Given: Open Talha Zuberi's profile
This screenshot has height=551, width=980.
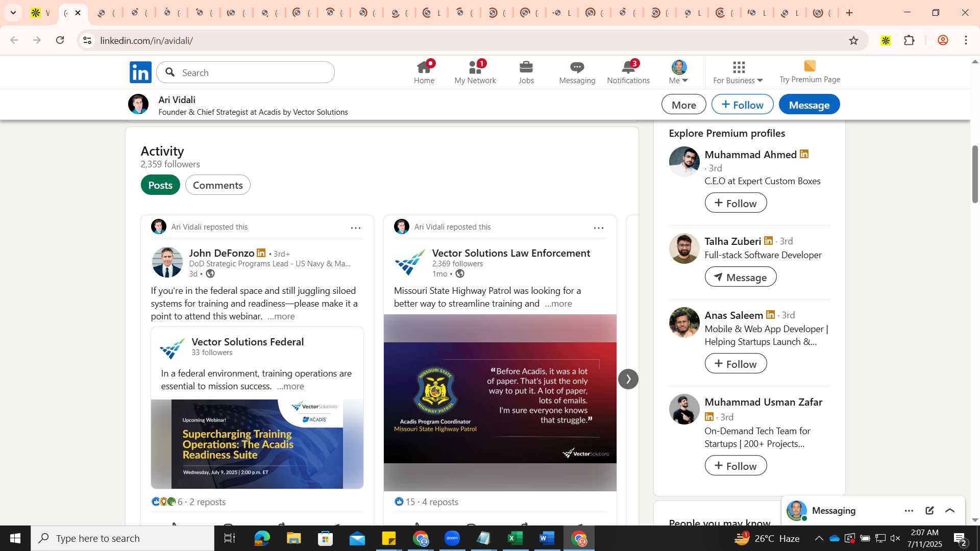Looking at the screenshot, I should click(732, 241).
